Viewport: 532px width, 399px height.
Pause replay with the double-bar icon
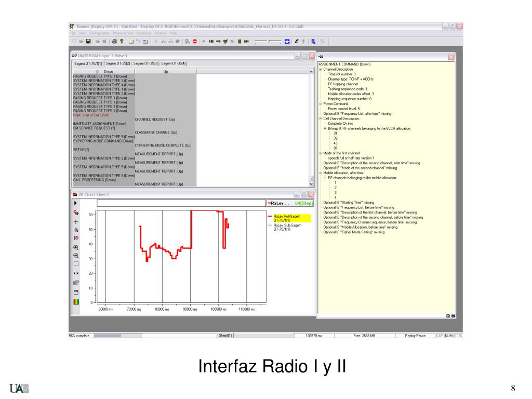[x=240, y=42]
